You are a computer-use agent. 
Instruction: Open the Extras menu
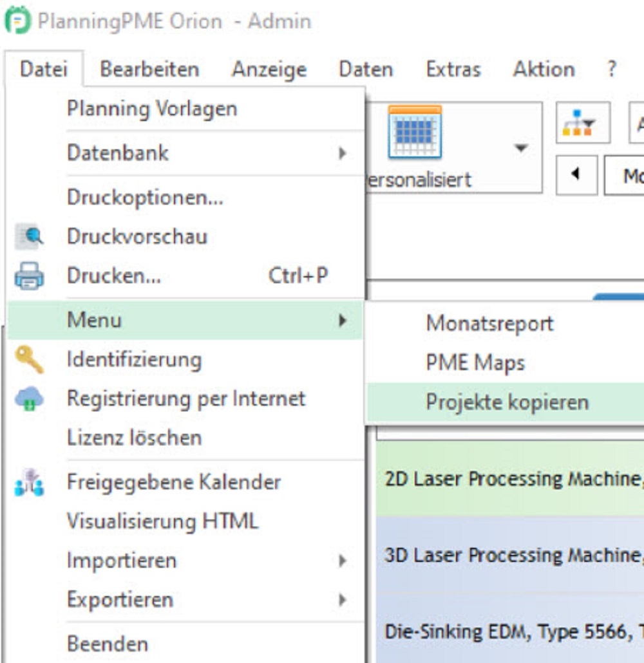(x=453, y=69)
